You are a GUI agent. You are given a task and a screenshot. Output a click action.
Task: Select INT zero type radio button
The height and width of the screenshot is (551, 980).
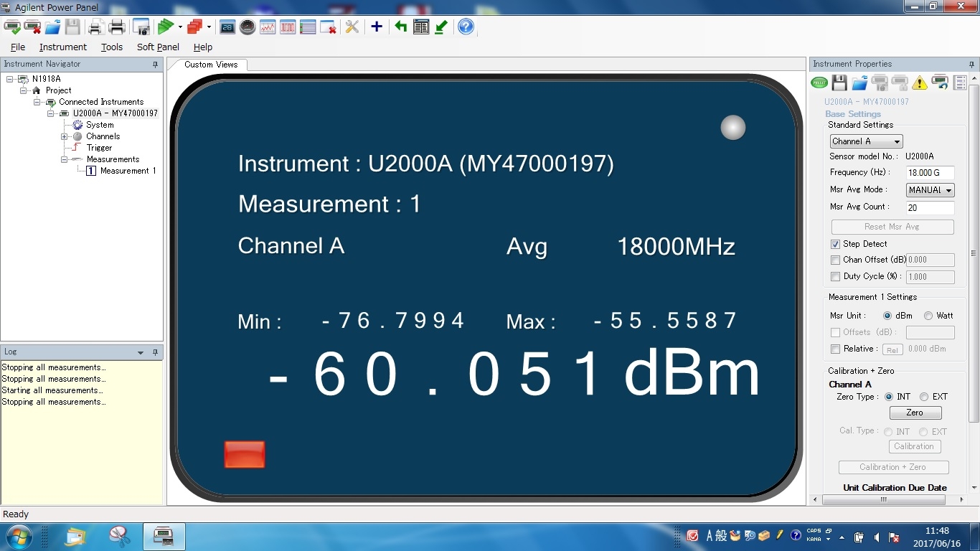tap(889, 397)
